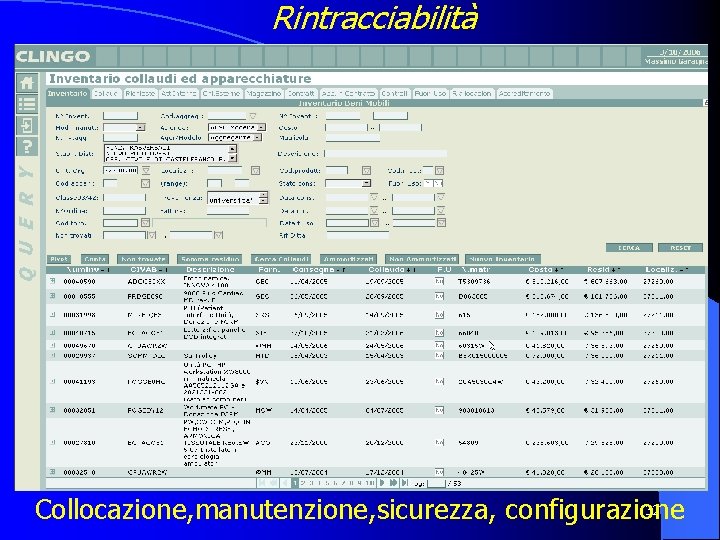Switch to the Accreditamento tab
The image size is (720, 540).
pos(524,93)
